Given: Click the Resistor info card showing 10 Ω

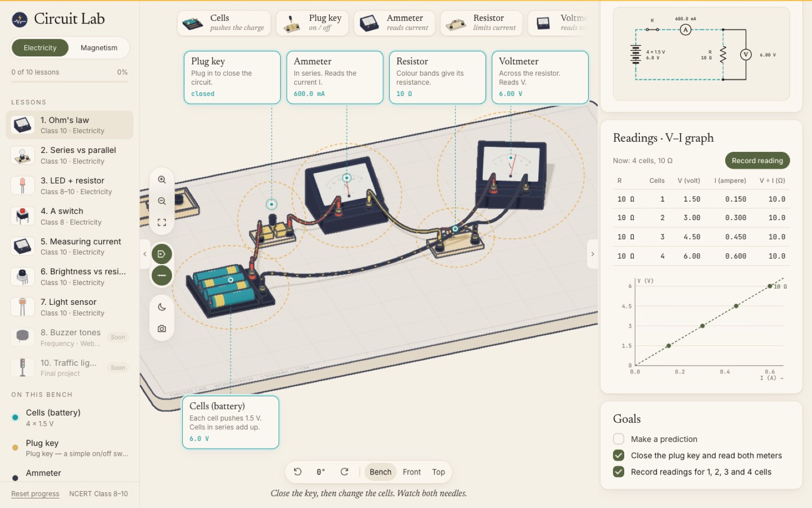Looking at the screenshot, I should [437, 77].
